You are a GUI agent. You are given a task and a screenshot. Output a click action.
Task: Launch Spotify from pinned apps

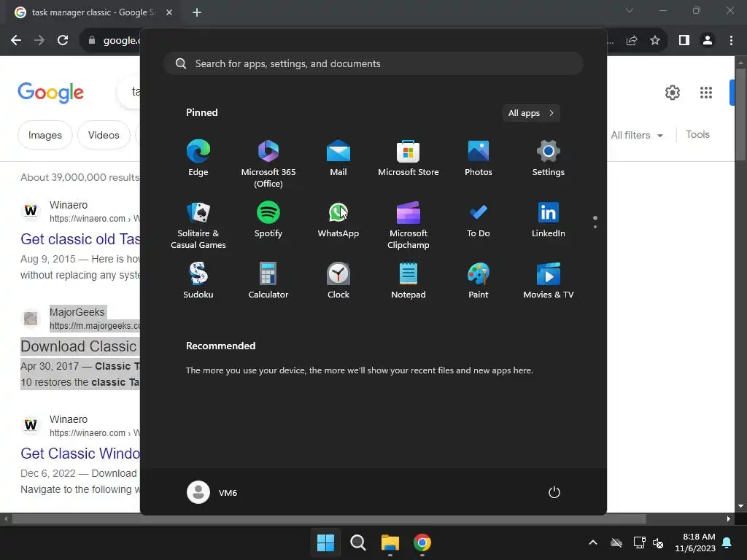(268, 219)
